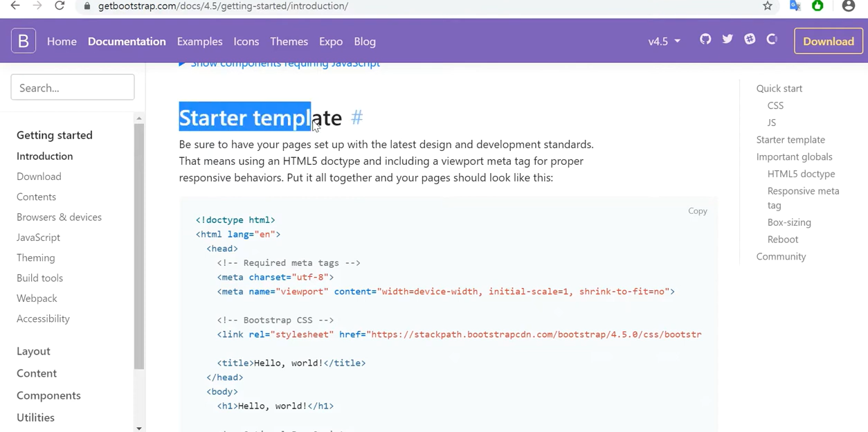The height and width of the screenshot is (432, 868).
Task: Open Bootstrap's GitHub page icon
Action: pyautogui.click(x=705, y=39)
